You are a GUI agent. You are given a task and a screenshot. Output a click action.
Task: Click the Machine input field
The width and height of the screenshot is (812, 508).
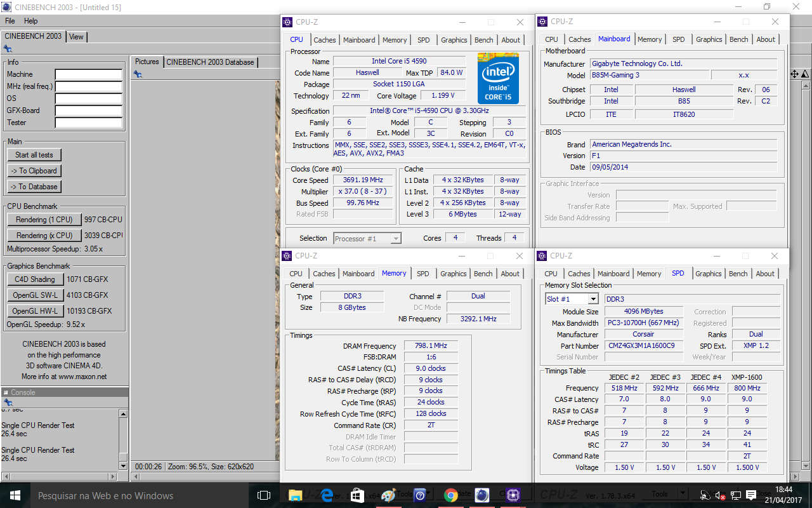88,74
